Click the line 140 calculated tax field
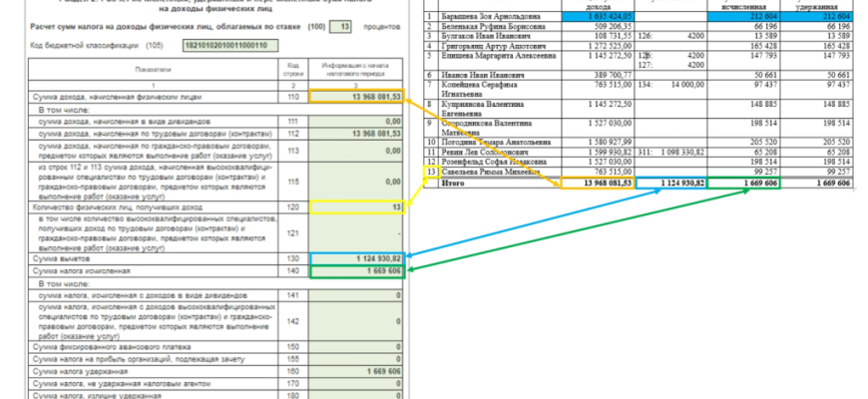The width and height of the screenshot is (868, 399). 358,271
